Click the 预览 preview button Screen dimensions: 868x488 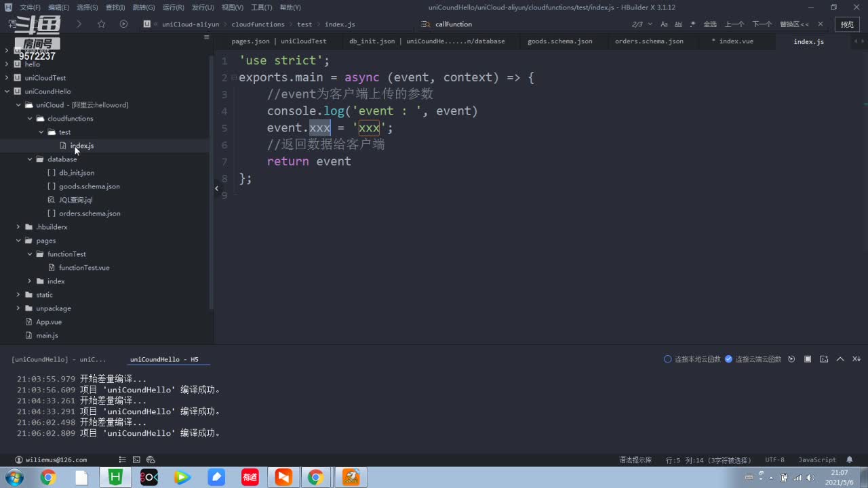[848, 24]
